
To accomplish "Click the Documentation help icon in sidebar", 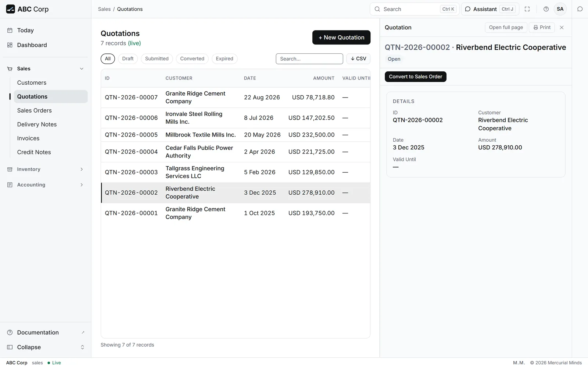I will coord(10,333).
